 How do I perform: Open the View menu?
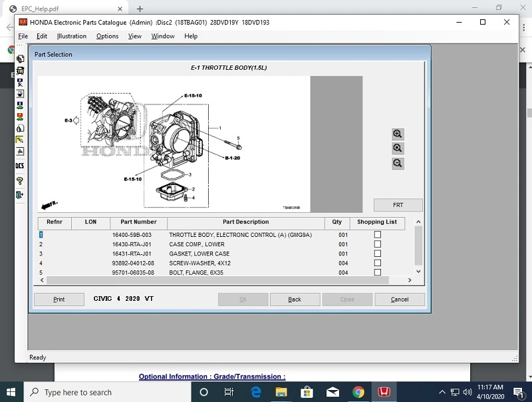135,36
